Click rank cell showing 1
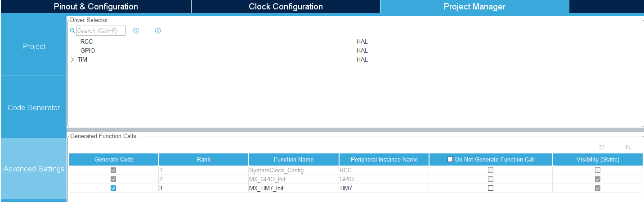Screen dimensions: 644x202 click(204, 170)
